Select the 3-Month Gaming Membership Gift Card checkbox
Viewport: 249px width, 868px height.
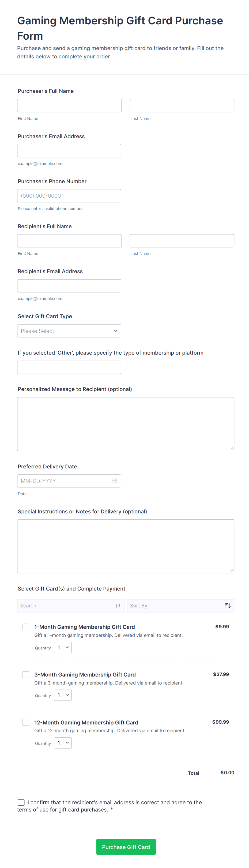pyautogui.click(x=26, y=674)
